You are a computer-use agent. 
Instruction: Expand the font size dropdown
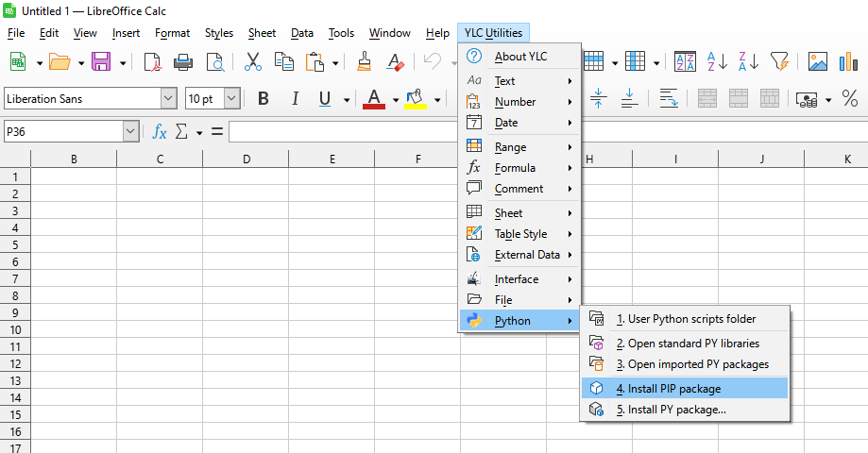(231, 99)
